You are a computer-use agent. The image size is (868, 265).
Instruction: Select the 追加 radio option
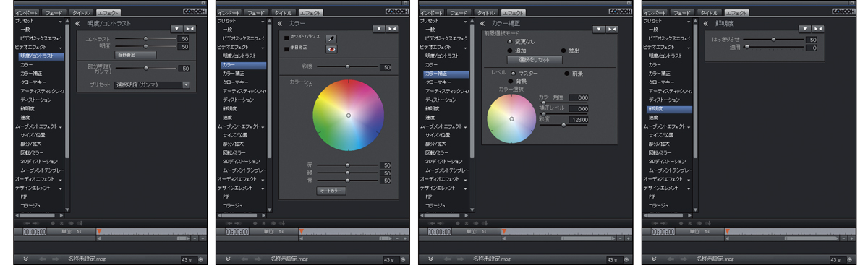pyautogui.click(x=509, y=51)
